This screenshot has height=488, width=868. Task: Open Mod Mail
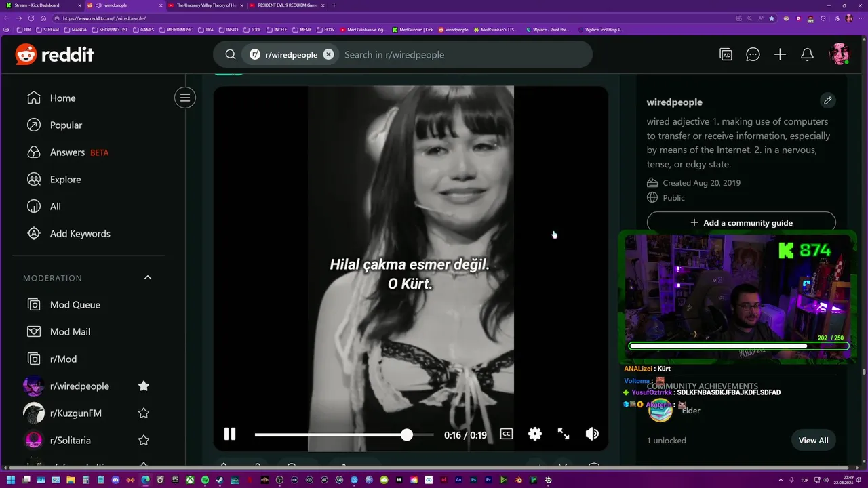pyautogui.click(x=59, y=332)
